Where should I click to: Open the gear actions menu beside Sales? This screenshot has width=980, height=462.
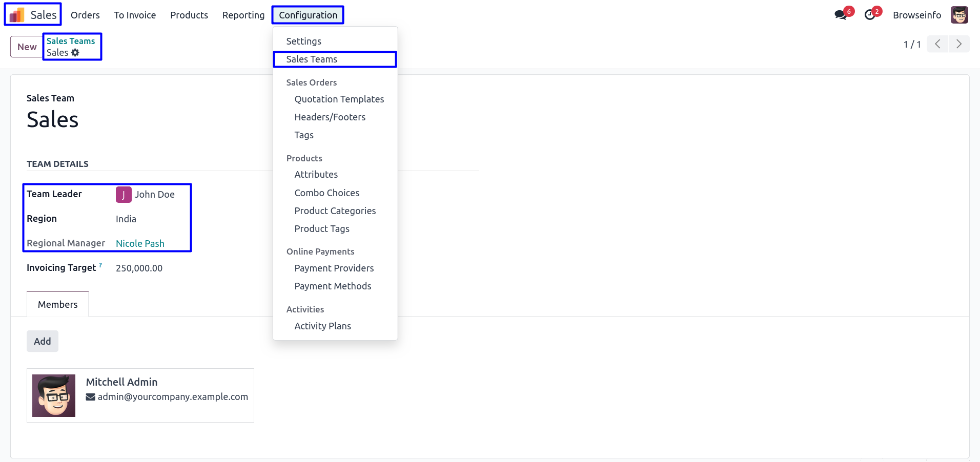pyautogui.click(x=75, y=53)
